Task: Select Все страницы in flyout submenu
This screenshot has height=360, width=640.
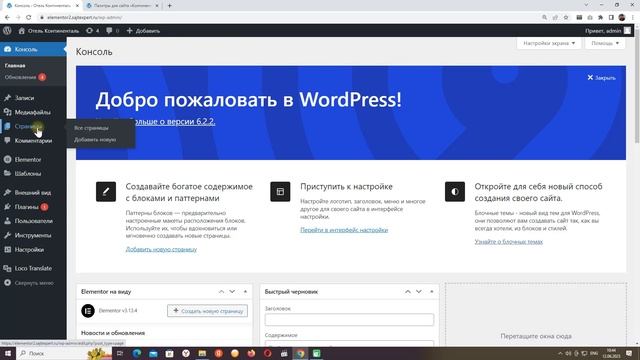Action: tap(91, 128)
